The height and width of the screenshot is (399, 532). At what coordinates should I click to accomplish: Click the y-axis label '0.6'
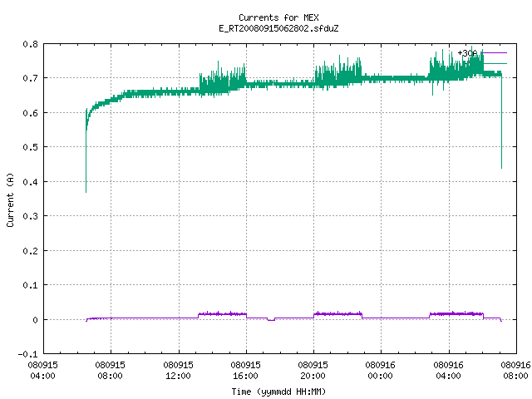pyautogui.click(x=30, y=113)
